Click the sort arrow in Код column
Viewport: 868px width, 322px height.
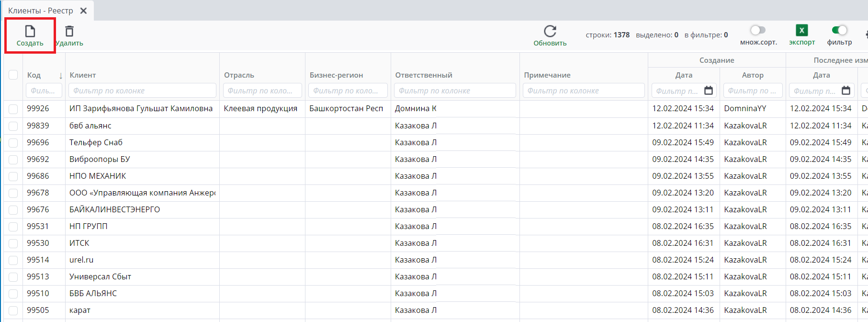click(x=61, y=76)
